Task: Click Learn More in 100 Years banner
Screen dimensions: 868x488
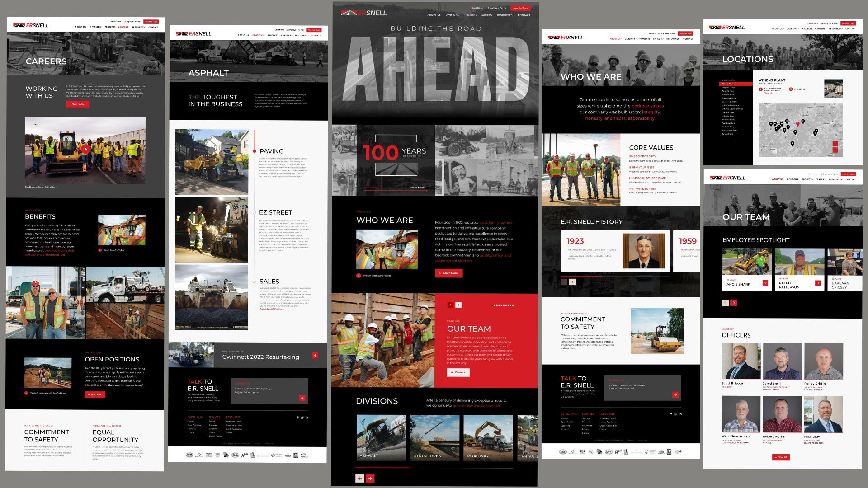Action: tap(417, 188)
